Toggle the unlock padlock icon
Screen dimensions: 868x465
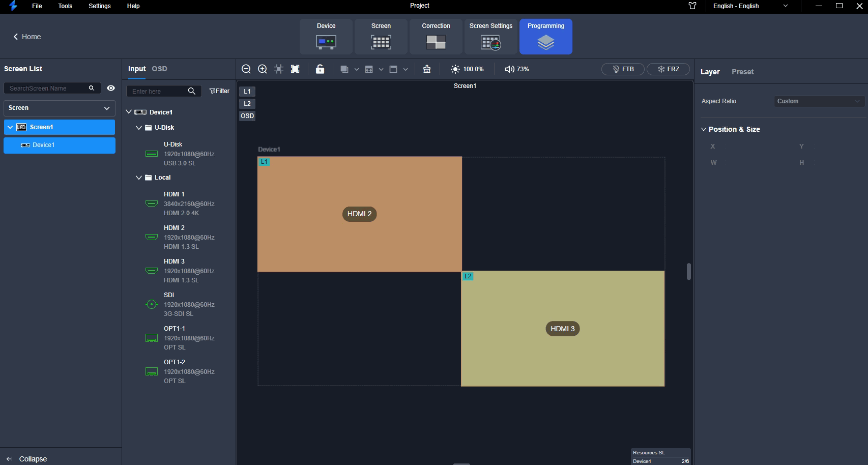[320, 69]
